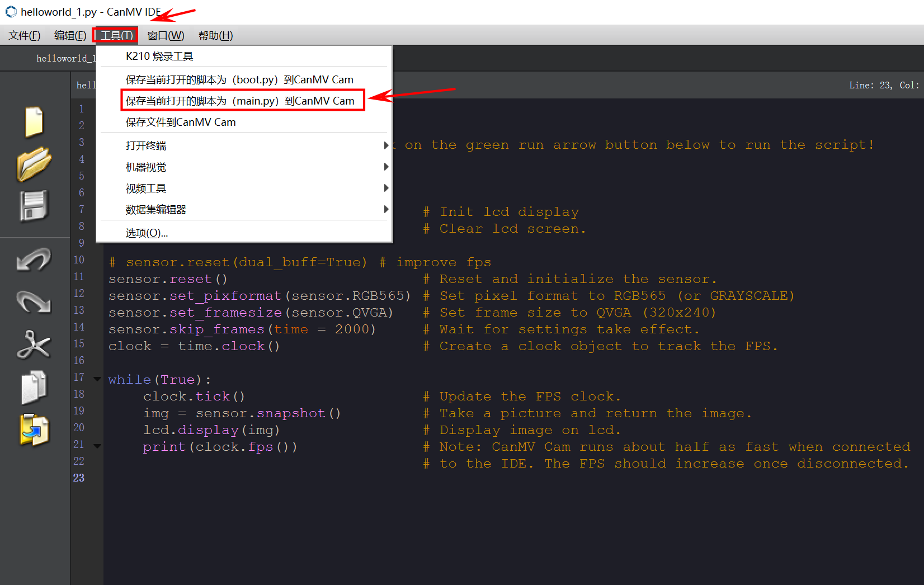Click the '# Clear lcd screen.' comment
The image size is (924, 585).
click(x=505, y=229)
